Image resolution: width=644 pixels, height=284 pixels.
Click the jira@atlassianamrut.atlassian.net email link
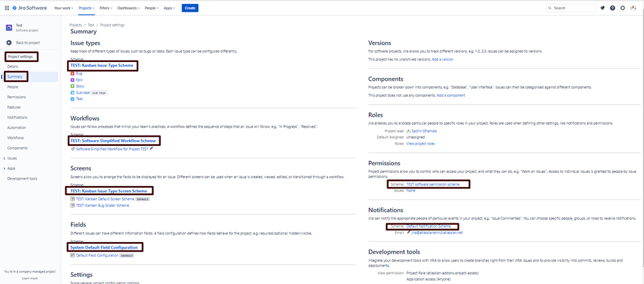(x=437, y=232)
